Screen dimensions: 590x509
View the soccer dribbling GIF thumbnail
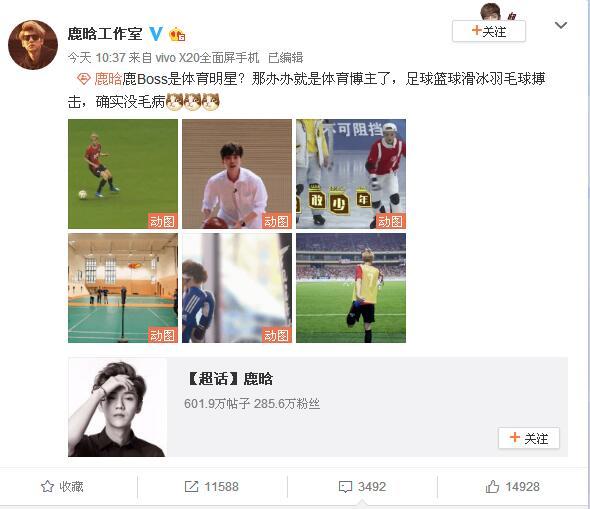[x=123, y=174]
